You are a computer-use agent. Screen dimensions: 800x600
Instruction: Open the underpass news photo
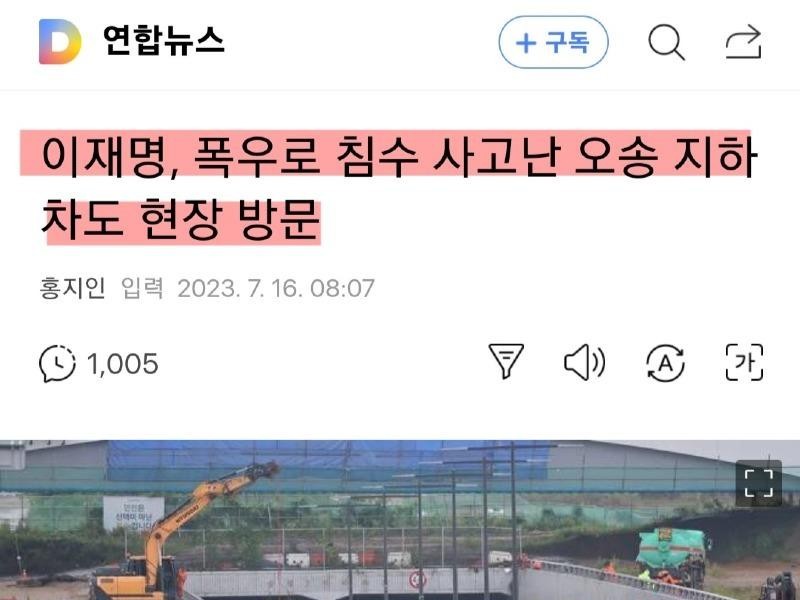click(400, 520)
